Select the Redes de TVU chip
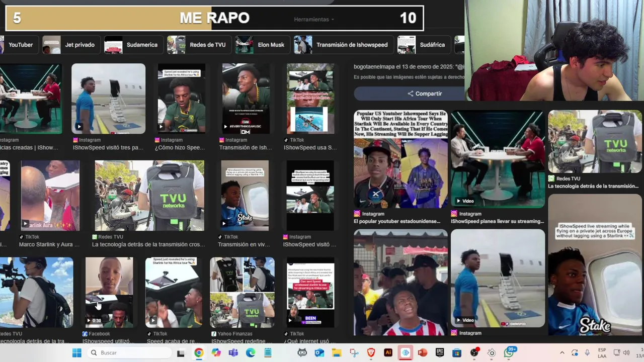Viewport: 644px width, 362px height. point(198,45)
